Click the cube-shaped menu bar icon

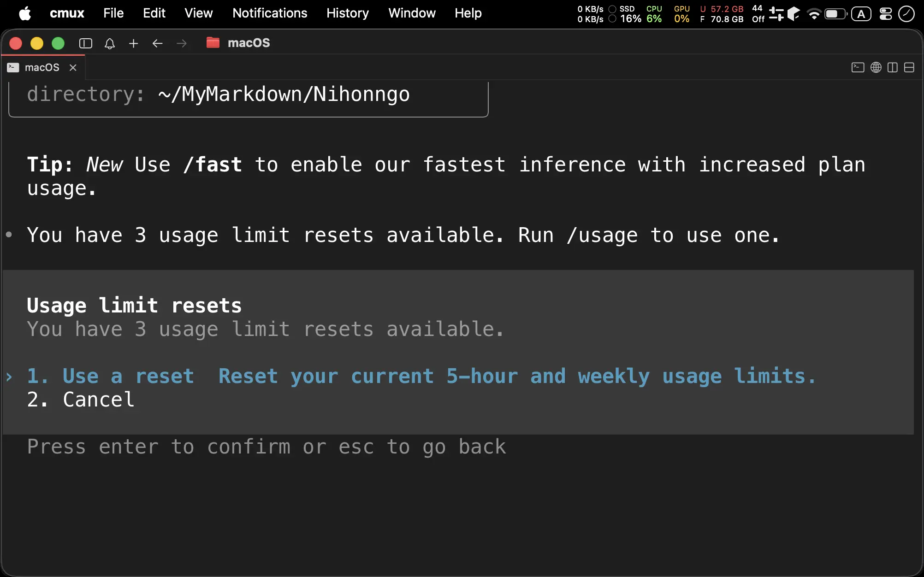(x=794, y=14)
